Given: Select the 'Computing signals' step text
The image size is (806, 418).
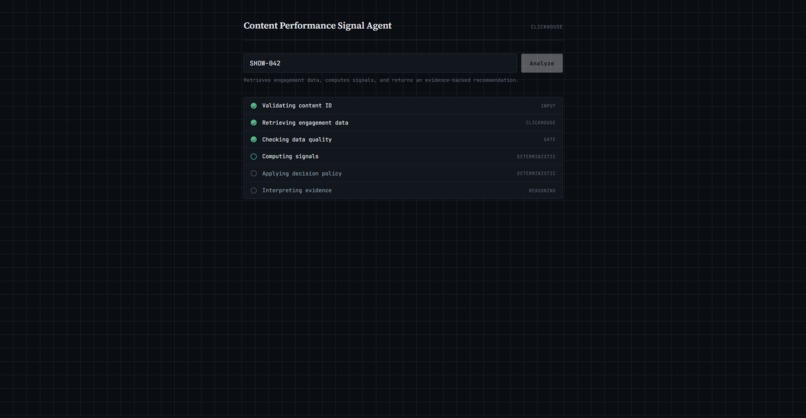Looking at the screenshot, I should [x=290, y=156].
